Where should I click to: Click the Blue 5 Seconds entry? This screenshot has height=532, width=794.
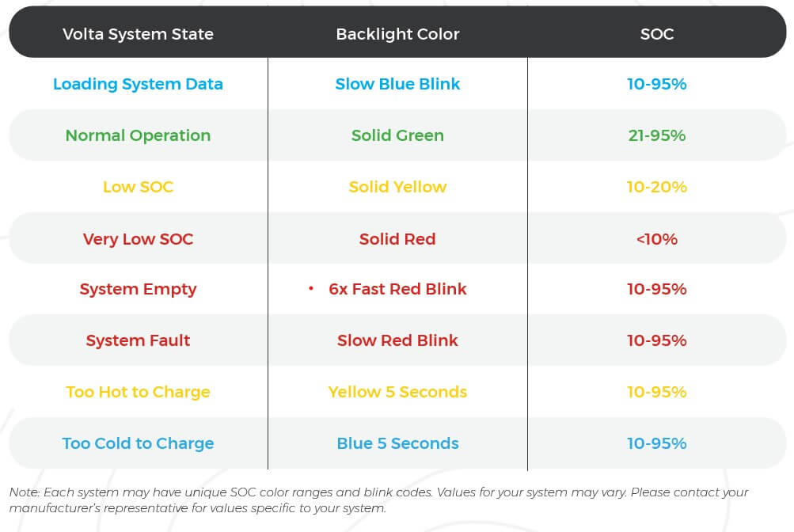(x=397, y=443)
